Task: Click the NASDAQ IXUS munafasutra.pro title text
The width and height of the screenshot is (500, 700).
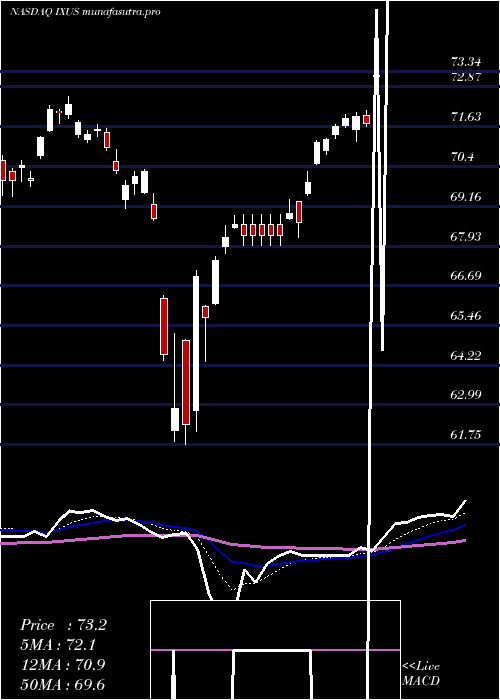Action: coord(85,12)
